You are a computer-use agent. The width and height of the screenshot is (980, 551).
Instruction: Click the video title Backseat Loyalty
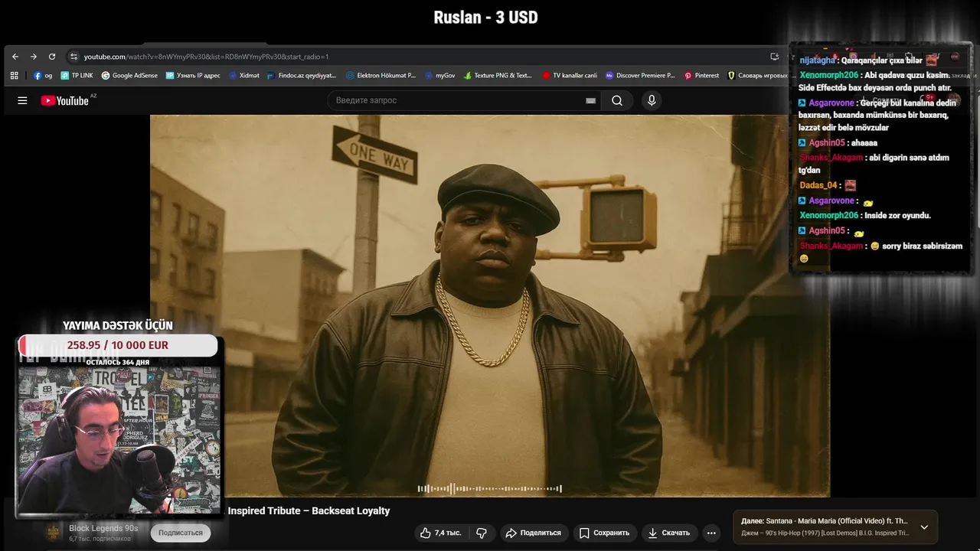309,510
